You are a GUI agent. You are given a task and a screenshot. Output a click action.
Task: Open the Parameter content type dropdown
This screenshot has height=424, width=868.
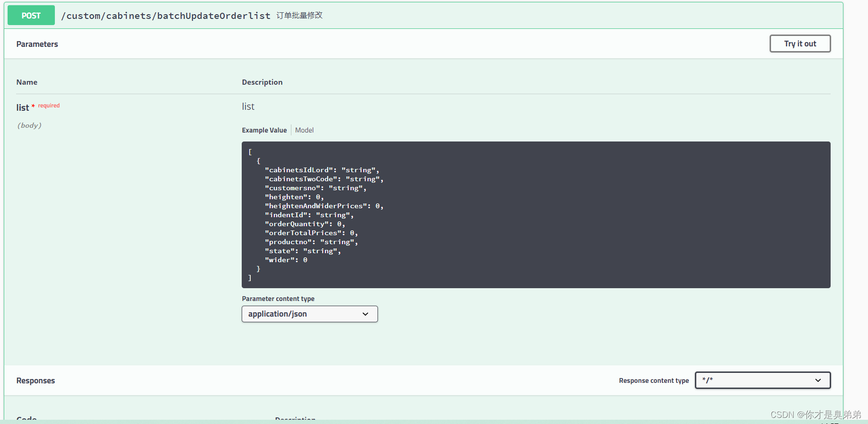coord(310,314)
